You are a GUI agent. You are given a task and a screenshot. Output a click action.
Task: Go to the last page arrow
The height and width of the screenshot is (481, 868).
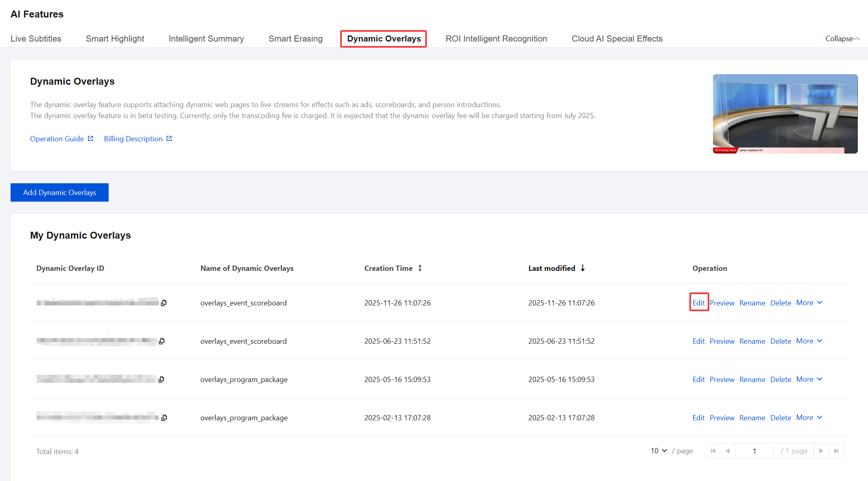click(x=836, y=451)
